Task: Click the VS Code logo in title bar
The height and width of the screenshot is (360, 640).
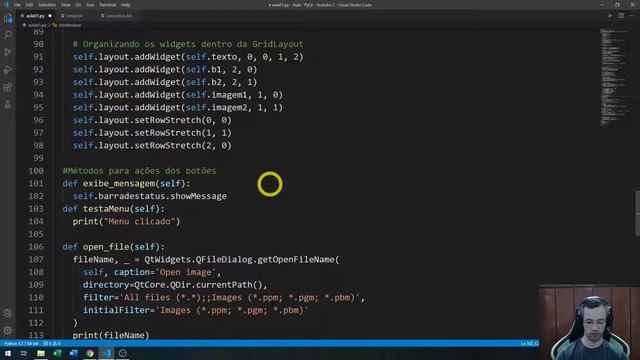Action: 6,5
